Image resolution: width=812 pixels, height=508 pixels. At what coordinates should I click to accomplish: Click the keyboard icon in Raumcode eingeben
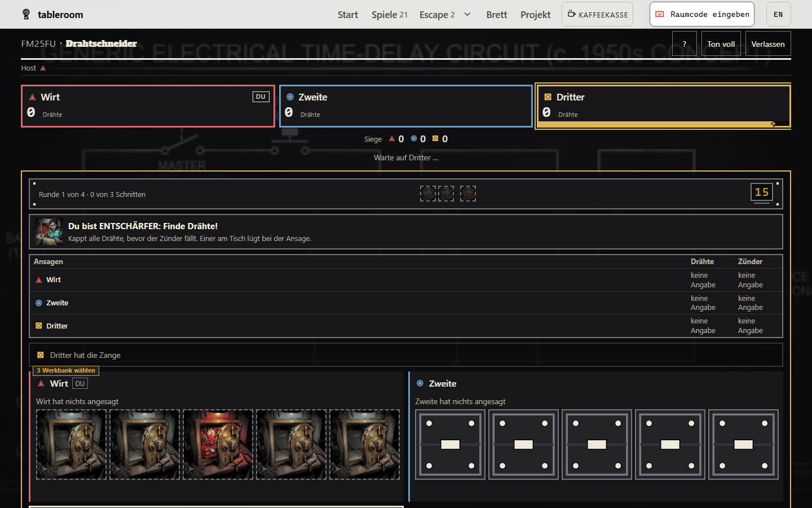point(659,14)
